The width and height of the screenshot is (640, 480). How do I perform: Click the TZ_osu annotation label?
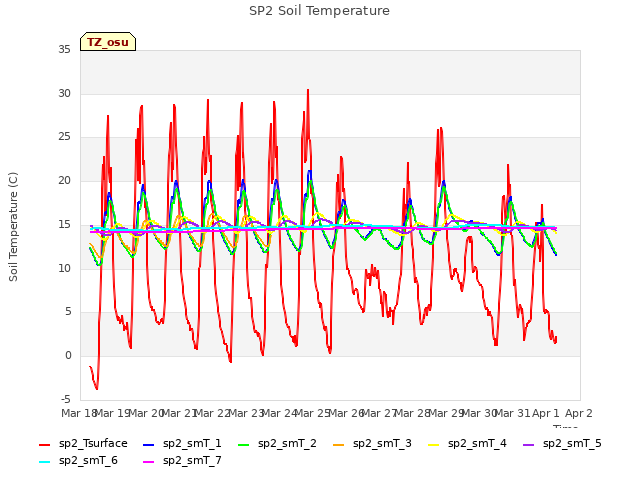(108, 42)
